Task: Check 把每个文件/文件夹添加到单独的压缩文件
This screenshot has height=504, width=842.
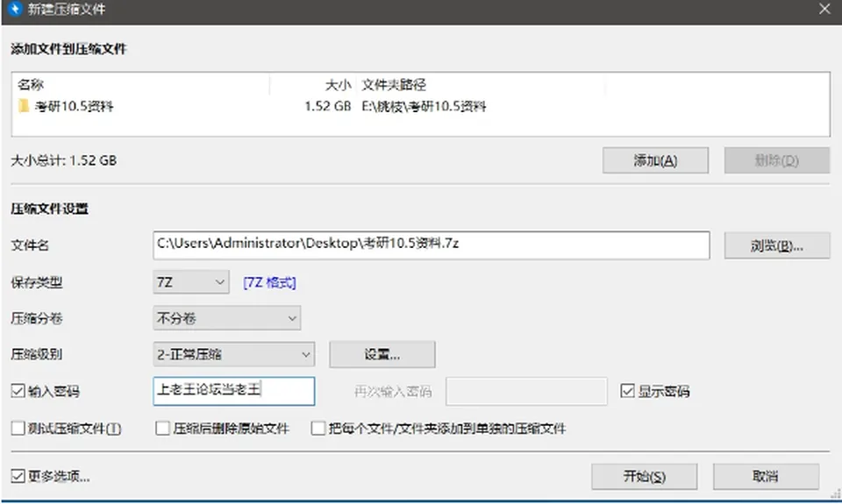Action: tap(318, 429)
